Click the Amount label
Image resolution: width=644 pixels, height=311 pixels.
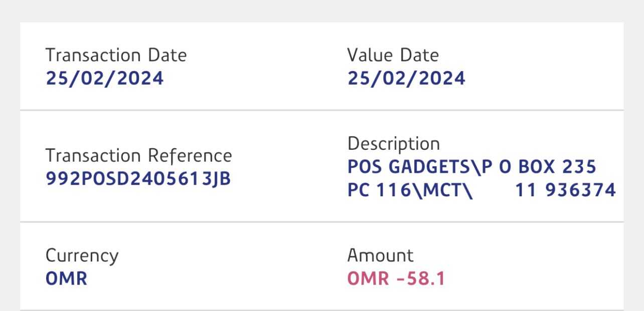click(380, 255)
